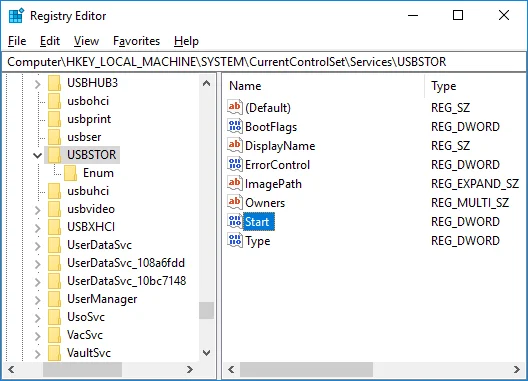This screenshot has width=528, height=381.
Task: Open the Favorites menu
Action: click(x=136, y=41)
